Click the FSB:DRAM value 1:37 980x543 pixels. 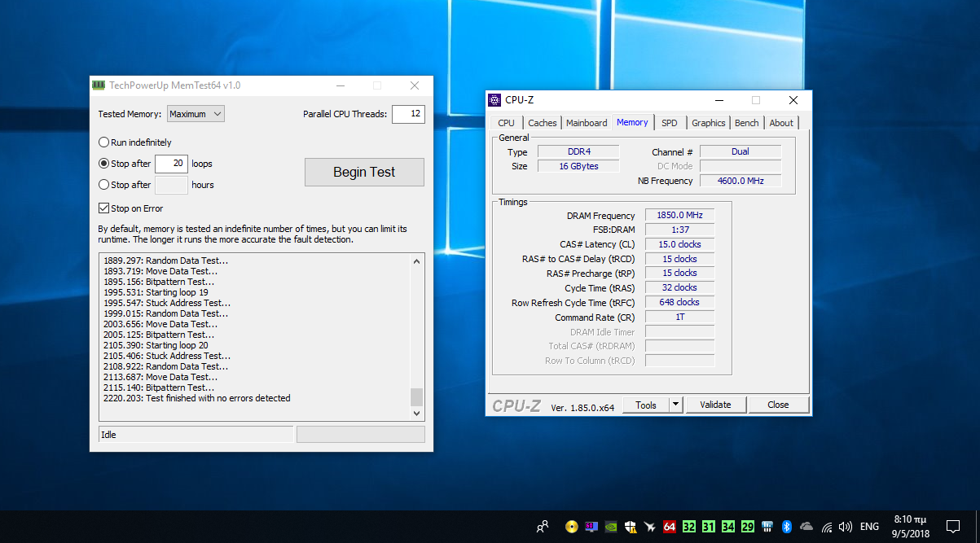click(679, 230)
